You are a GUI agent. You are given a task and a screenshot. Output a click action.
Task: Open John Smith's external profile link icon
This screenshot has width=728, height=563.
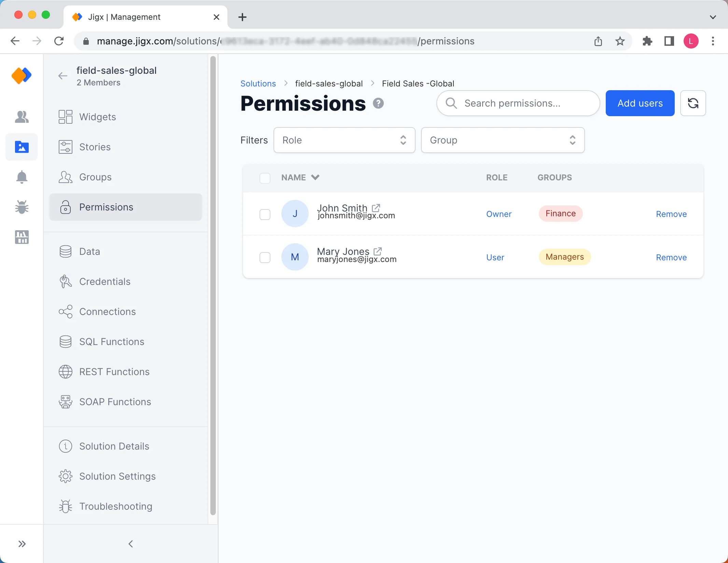376,208
